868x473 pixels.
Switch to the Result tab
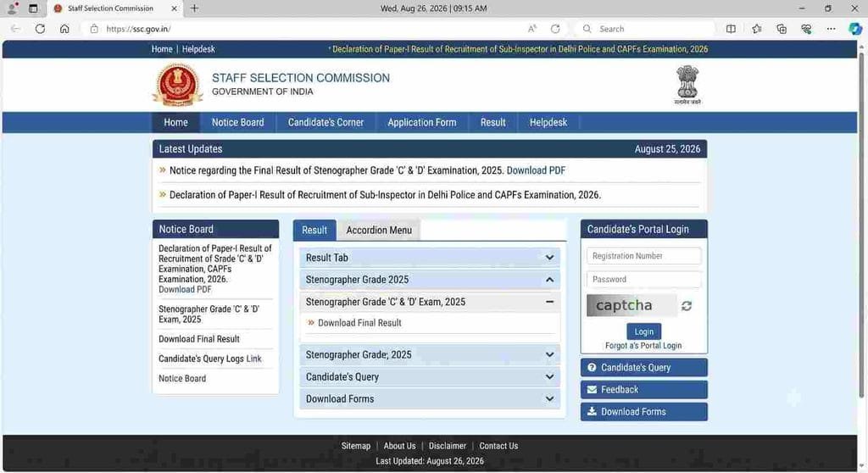pos(314,231)
